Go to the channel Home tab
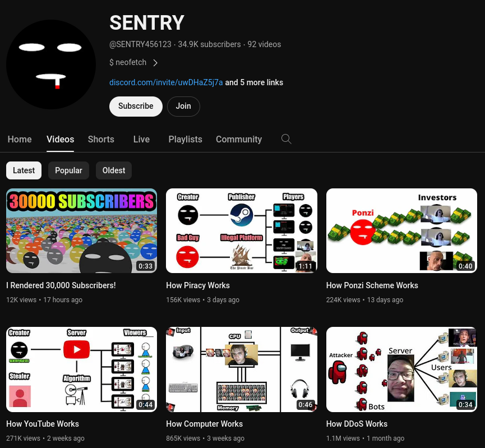485x448 pixels. tap(20, 139)
